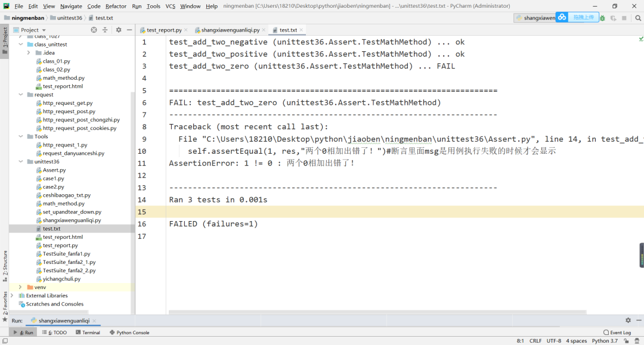The width and height of the screenshot is (644, 345).
Task: Click the Run with Coverage icon
Action: (613, 18)
